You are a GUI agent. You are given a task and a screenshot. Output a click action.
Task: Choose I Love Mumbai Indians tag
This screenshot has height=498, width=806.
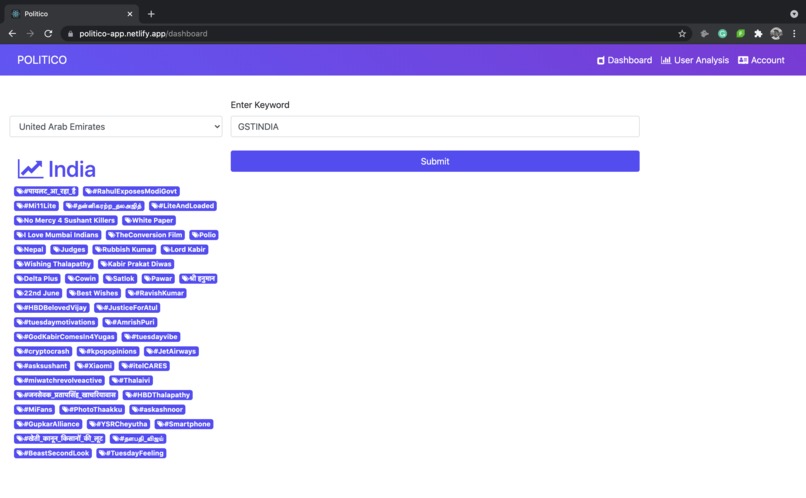pyautogui.click(x=57, y=235)
